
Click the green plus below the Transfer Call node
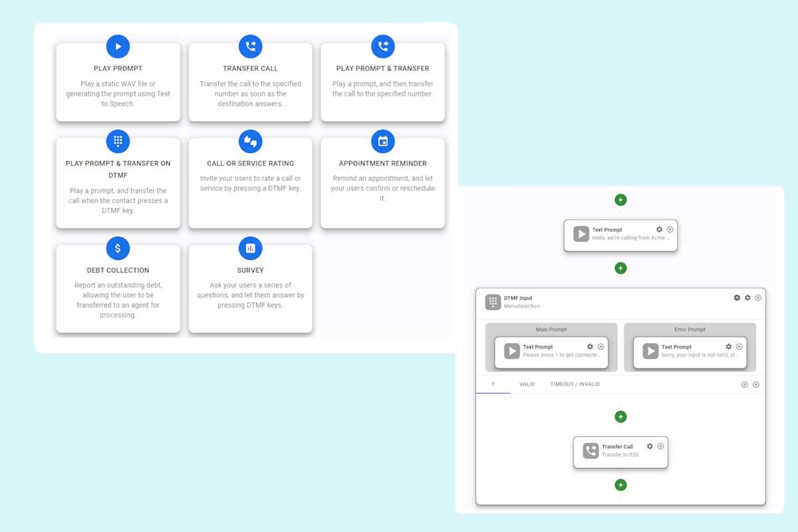coord(620,485)
